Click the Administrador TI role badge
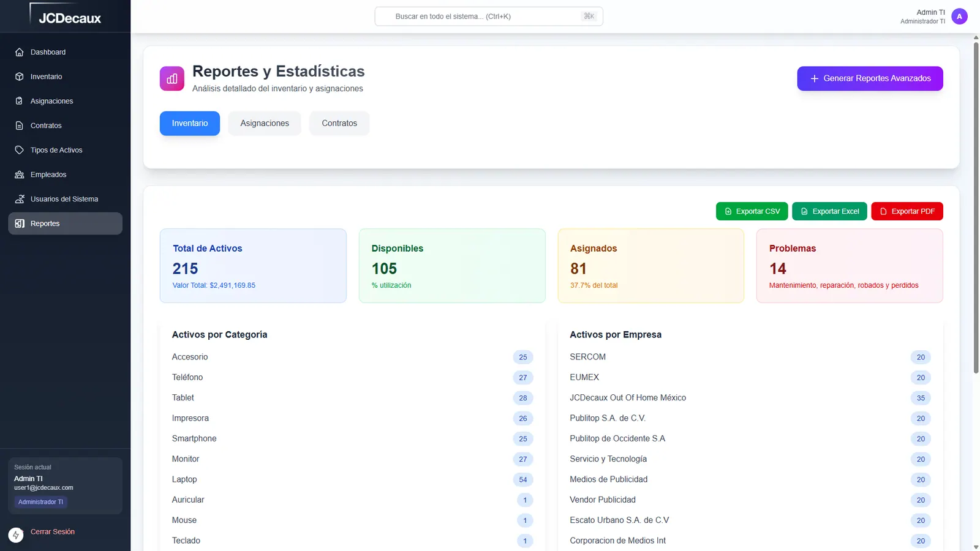 coord(40,502)
